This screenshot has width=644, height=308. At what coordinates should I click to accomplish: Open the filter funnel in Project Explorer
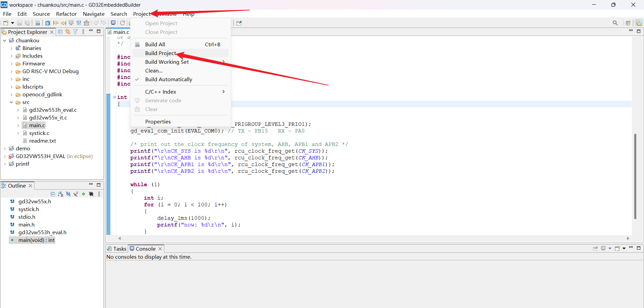click(75, 32)
